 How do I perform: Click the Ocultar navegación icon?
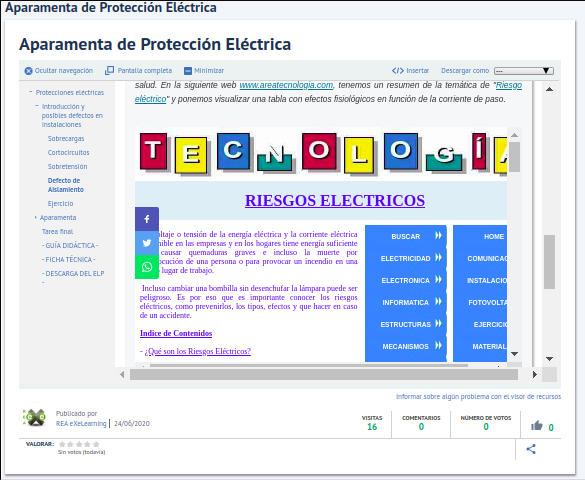point(28,71)
